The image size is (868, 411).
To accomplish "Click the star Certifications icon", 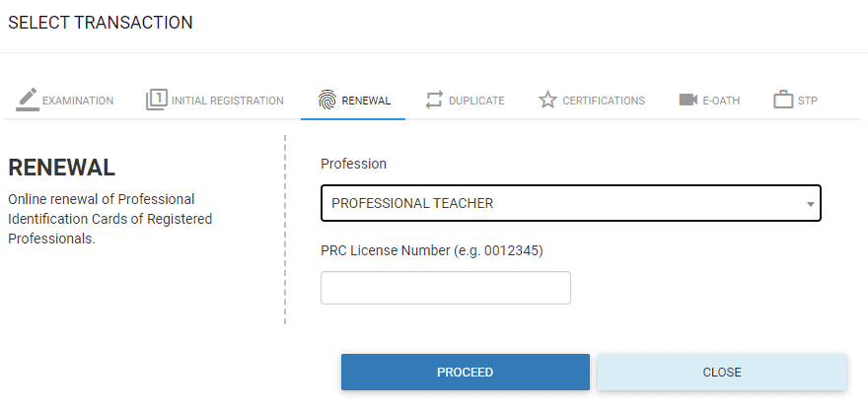I will (547, 100).
